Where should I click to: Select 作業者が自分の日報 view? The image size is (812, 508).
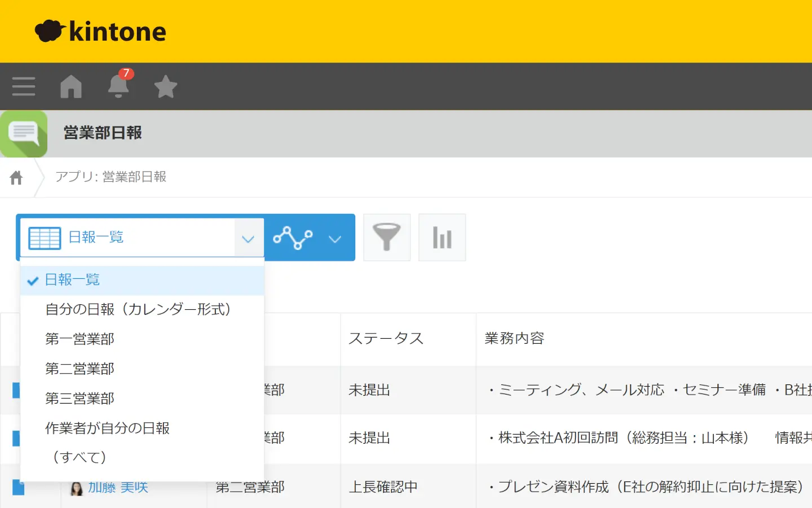click(x=107, y=428)
